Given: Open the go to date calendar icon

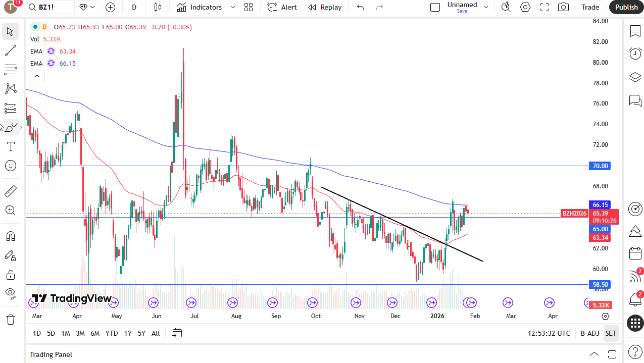Looking at the screenshot, I should [x=177, y=333].
